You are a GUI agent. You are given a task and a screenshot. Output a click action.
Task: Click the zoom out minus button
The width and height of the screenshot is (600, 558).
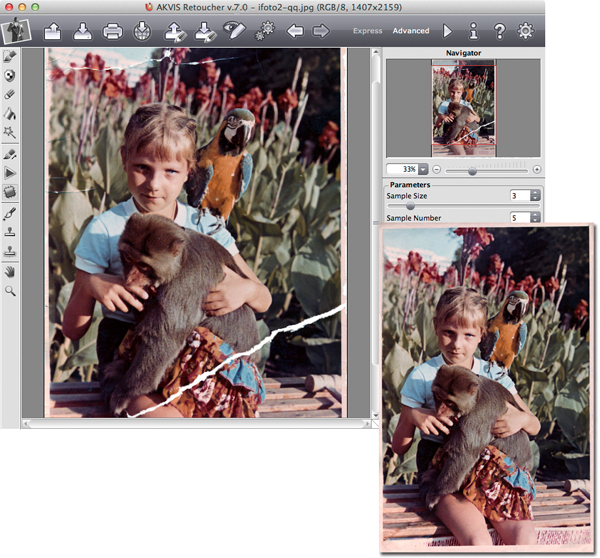[x=436, y=170]
